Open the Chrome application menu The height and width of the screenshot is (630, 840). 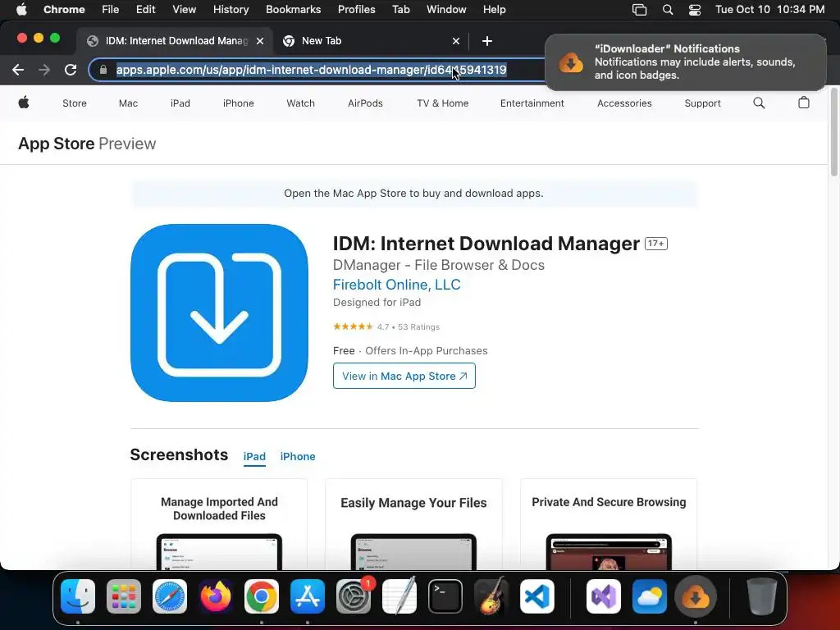click(x=64, y=10)
